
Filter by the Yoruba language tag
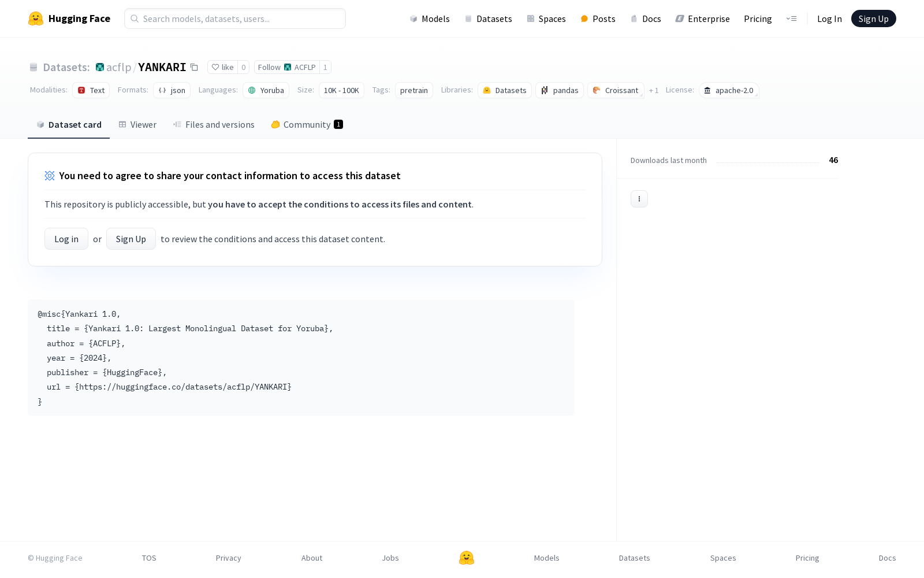pyautogui.click(x=266, y=90)
